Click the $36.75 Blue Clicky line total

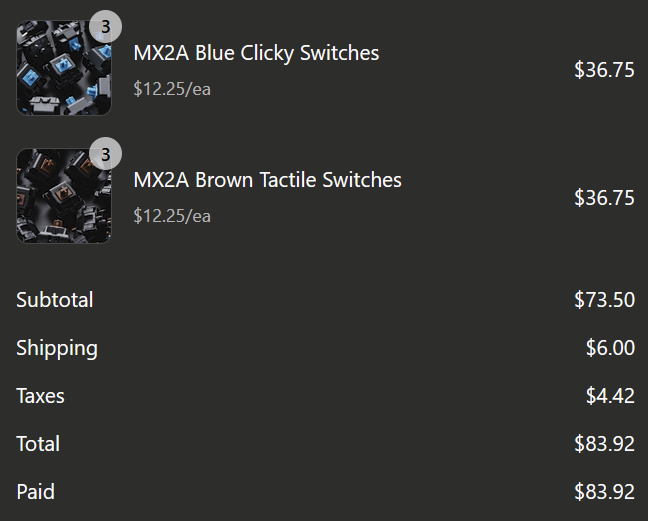pyautogui.click(x=604, y=70)
